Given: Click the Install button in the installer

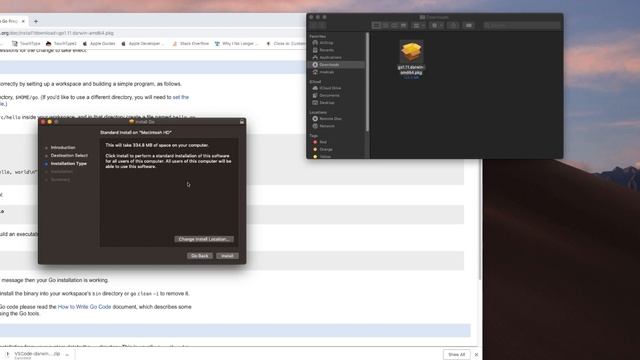Looking at the screenshot, I should coord(227,256).
